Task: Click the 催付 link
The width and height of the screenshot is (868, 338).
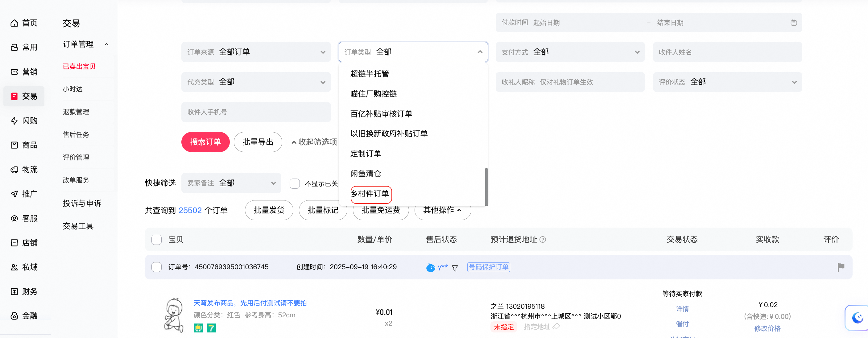Action: click(682, 324)
